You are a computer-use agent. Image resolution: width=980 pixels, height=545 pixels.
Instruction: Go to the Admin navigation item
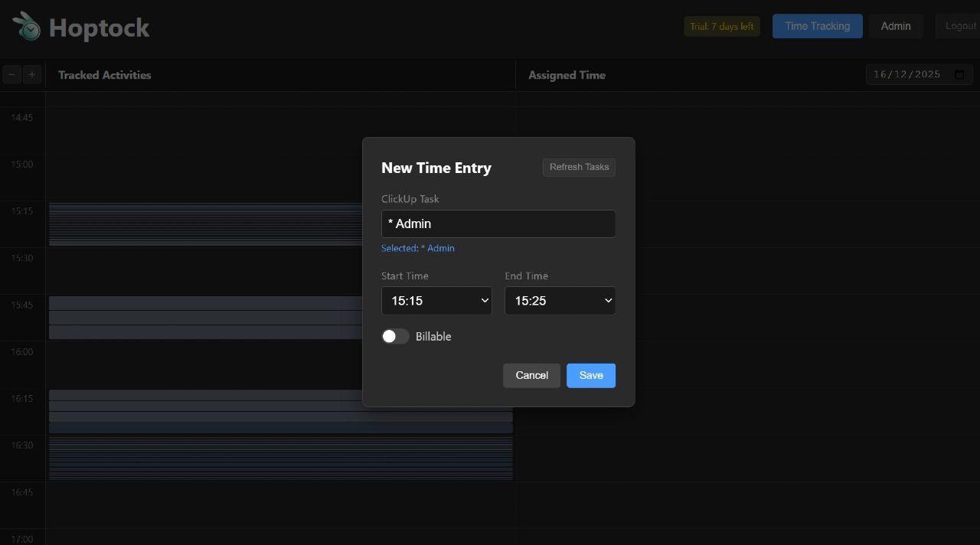pyautogui.click(x=895, y=26)
